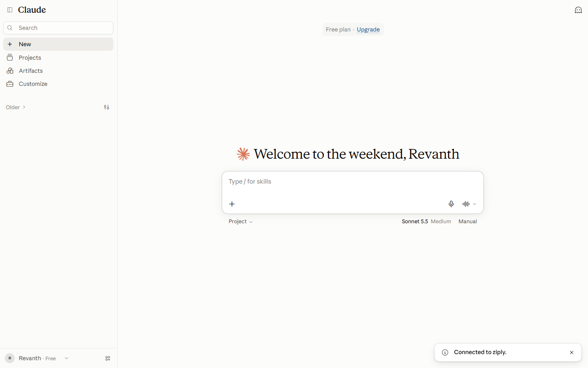Click the grid icon beside the Revanth account
The height and width of the screenshot is (368, 588).
tap(108, 358)
